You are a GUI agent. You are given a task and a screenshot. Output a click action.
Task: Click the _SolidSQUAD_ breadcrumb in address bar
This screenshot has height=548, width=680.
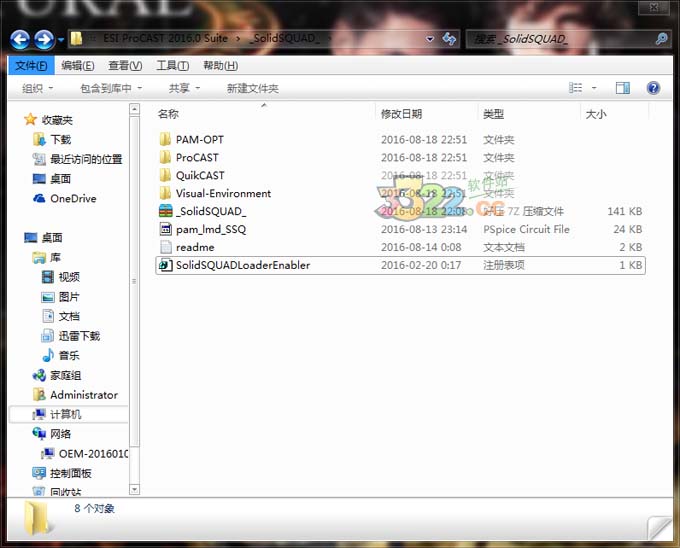point(284,39)
